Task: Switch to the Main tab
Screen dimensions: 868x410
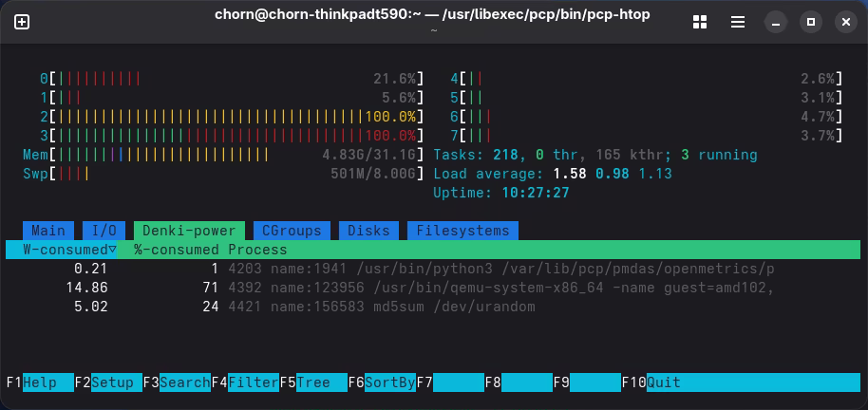Action: [x=48, y=231]
